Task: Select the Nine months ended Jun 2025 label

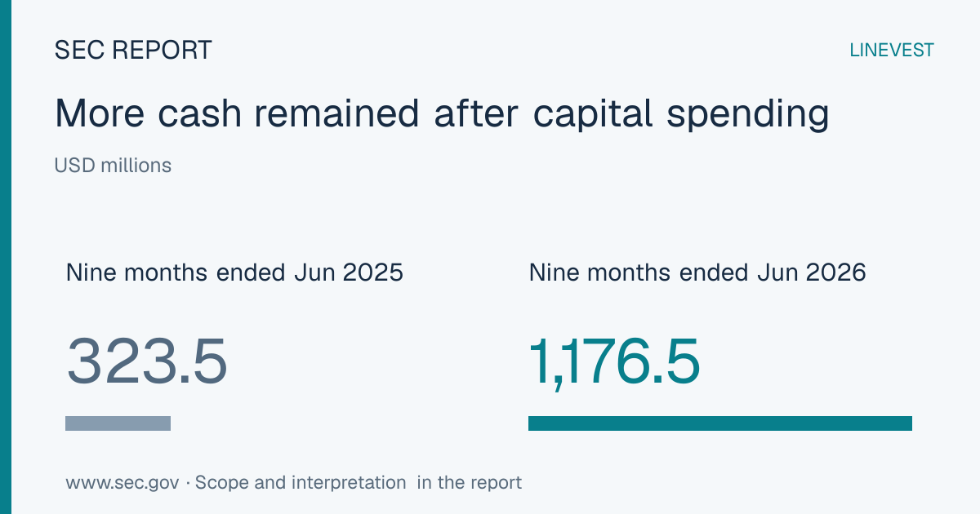Action: 234,272
